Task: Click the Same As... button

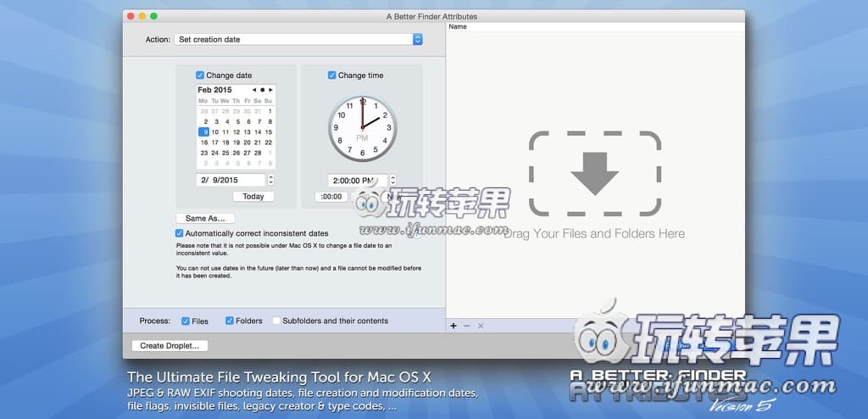Action: (205, 218)
